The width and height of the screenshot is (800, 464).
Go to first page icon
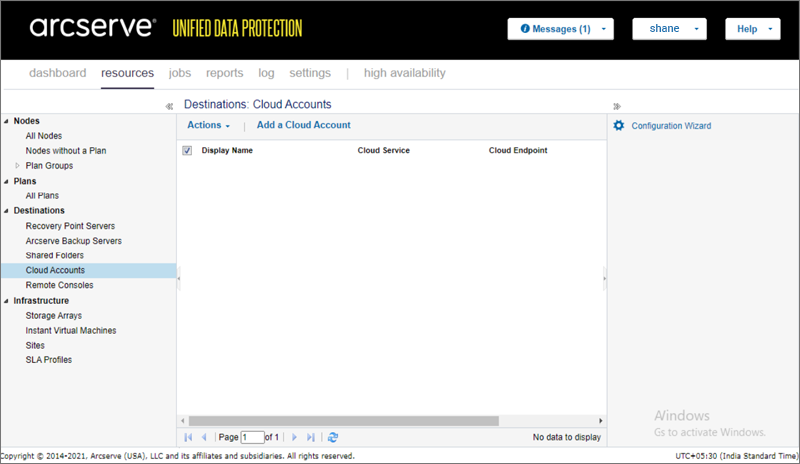(x=188, y=437)
